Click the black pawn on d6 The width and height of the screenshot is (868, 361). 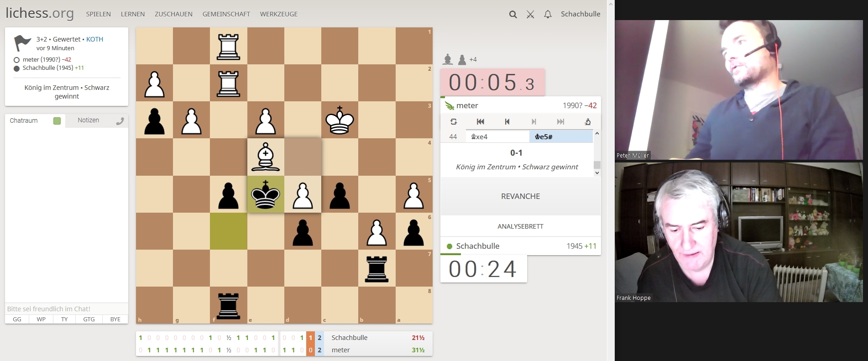click(x=303, y=231)
